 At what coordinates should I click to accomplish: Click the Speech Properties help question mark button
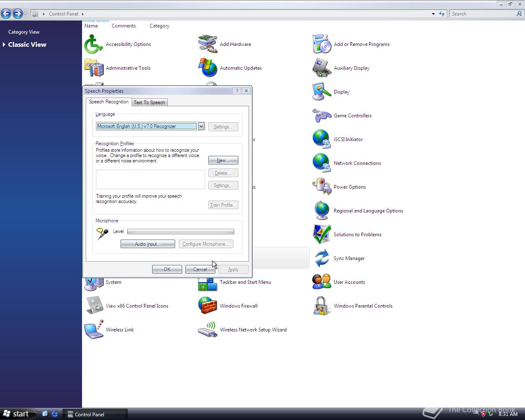tap(237, 91)
